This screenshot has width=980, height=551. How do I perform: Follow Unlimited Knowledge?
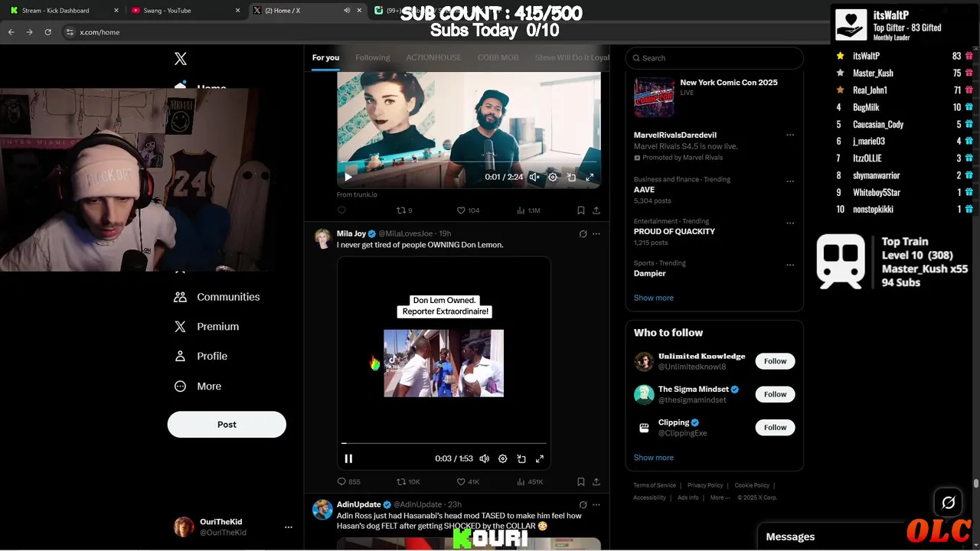pos(775,361)
